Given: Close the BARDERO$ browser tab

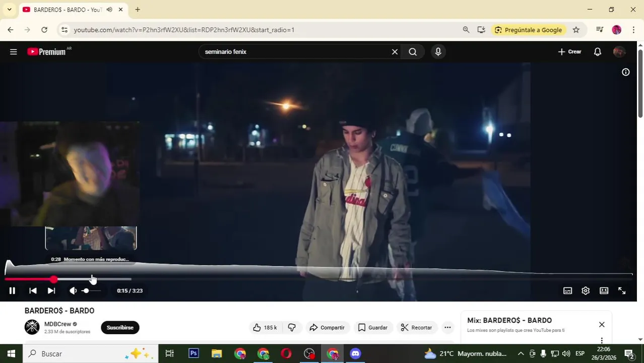Looking at the screenshot, I should (x=120, y=10).
